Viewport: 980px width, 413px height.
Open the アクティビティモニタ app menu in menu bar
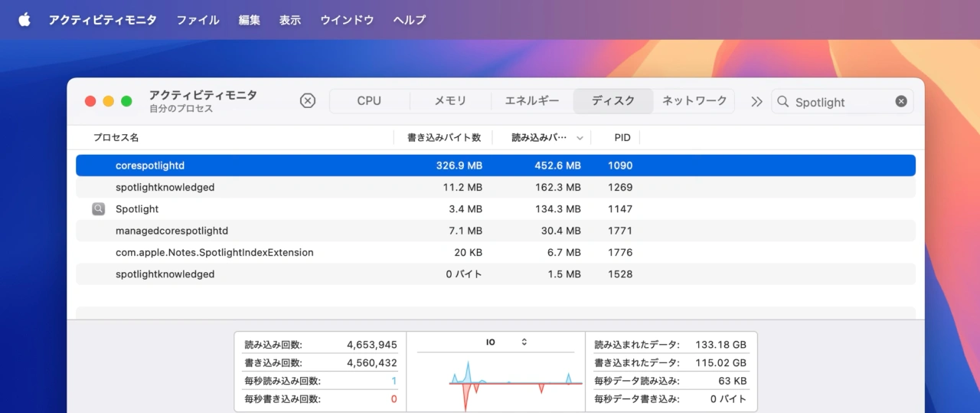(x=103, y=20)
